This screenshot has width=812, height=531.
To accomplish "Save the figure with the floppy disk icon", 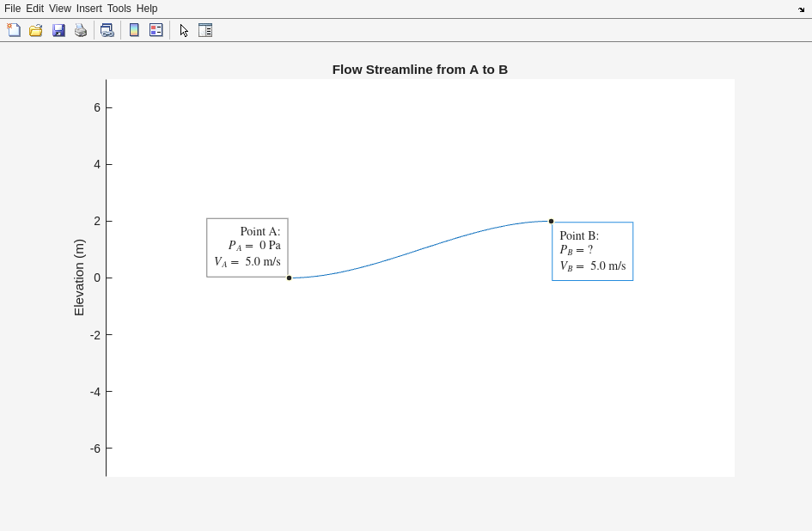I will click(58, 30).
